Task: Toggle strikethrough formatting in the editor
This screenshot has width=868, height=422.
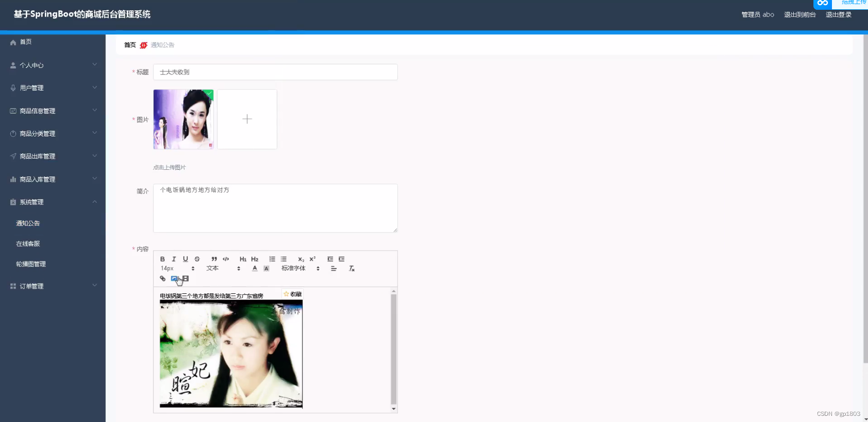Action: click(197, 259)
